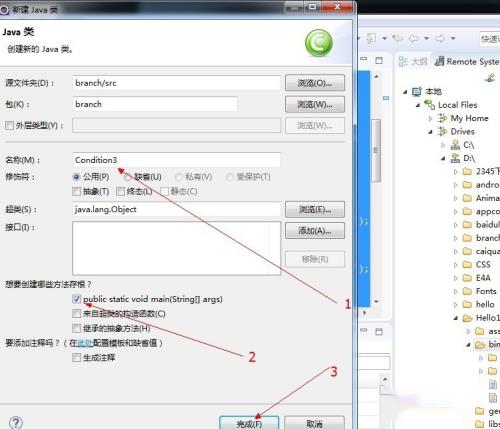The image size is (500, 429).
Task: Click the empty interfaces list box
Action: [x=176, y=248]
